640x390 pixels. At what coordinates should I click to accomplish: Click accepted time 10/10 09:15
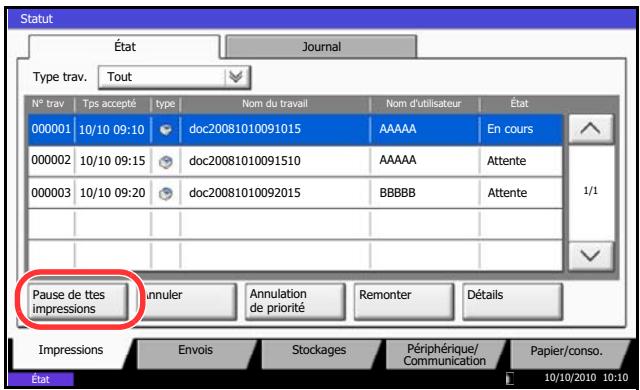(x=112, y=161)
